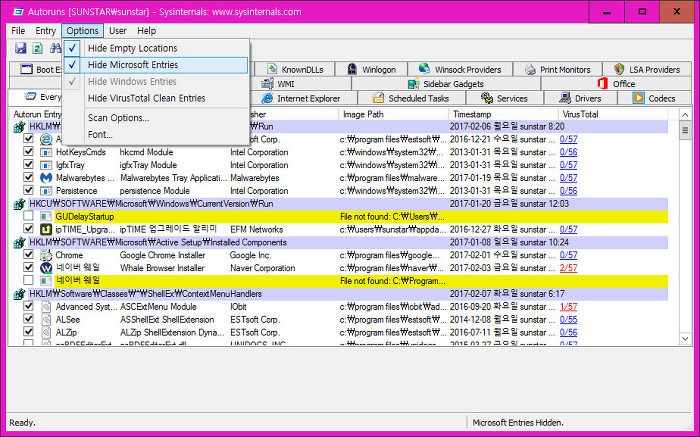Switch to the Winlogon tab

pos(371,70)
